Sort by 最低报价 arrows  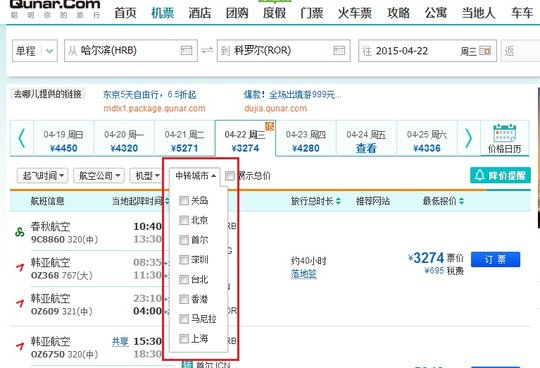click(461, 201)
